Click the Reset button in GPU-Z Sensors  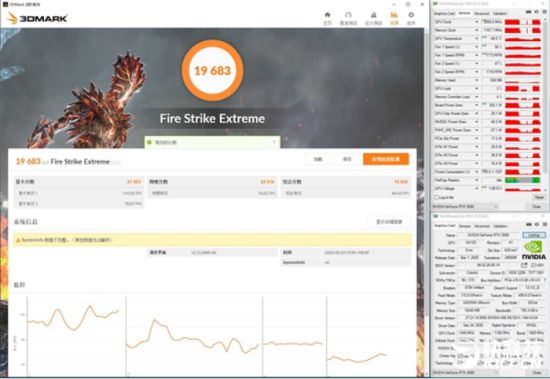click(539, 198)
